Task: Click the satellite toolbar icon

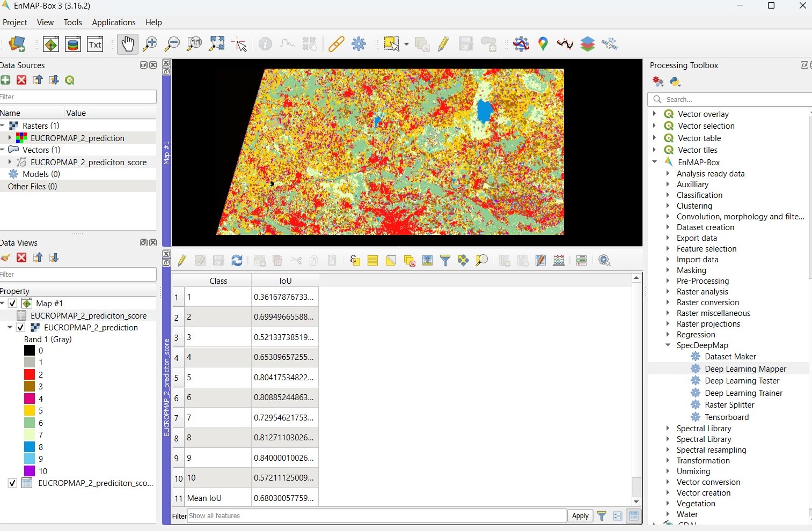Action: click(610, 44)
